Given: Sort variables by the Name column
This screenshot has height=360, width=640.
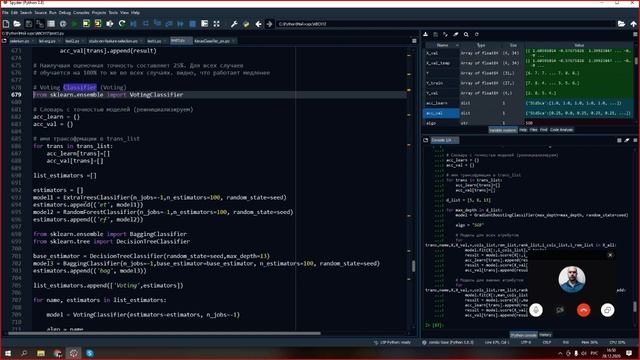Looking at the screenshot, I should tap(442, 45).
